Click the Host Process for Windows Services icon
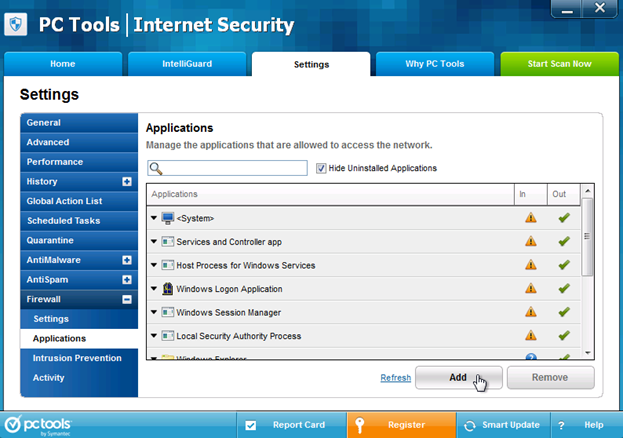 pos(168,265)
